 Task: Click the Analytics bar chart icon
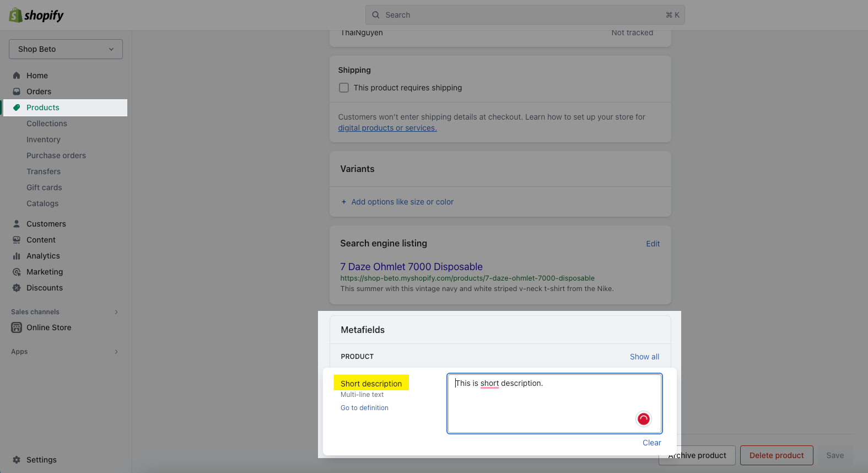point(17,256)
